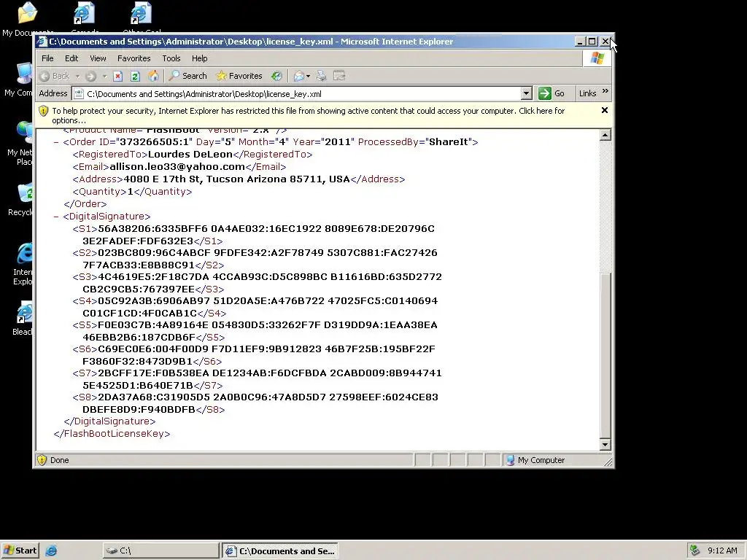This screenshot has width=747, height=560.
Task: Click the Back navigation button
Action: (54, 76)
